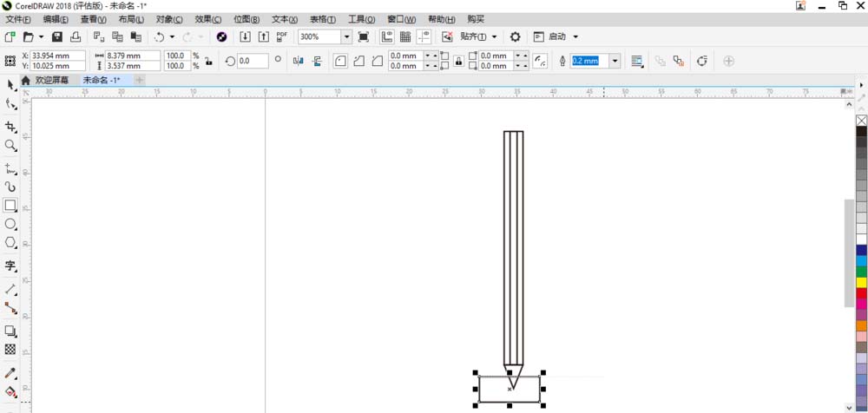Select Scalloped corner type
Screen dimensions: 868x413
(x=359, y=61)
